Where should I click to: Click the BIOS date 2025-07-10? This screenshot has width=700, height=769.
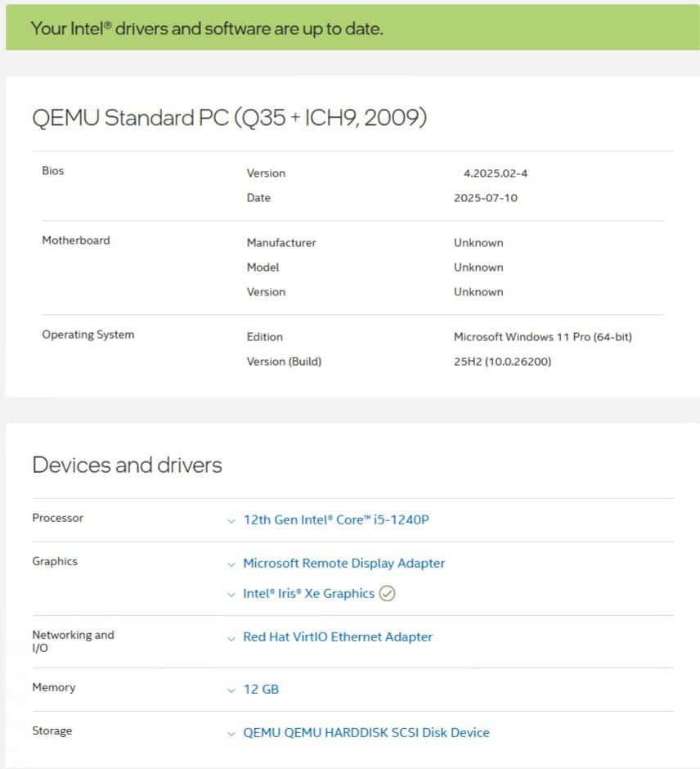[x=485, y=198]
